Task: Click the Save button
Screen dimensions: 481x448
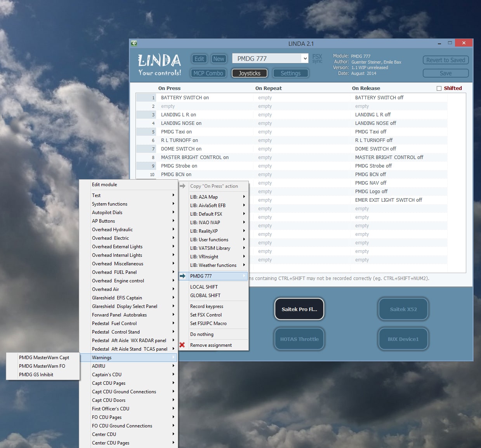Action: pos(445,73)
